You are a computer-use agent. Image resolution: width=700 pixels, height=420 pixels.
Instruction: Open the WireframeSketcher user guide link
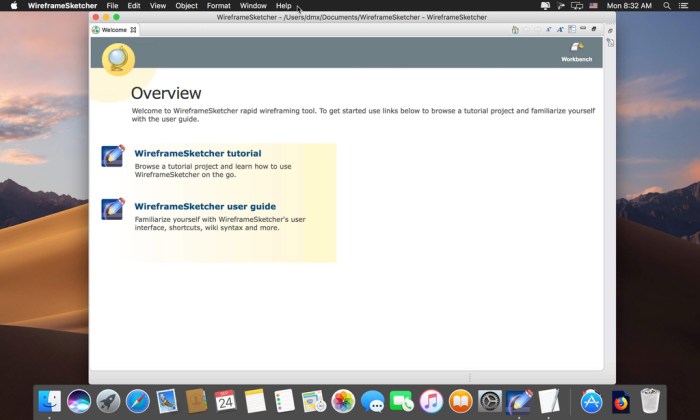(x=205, y=207)
